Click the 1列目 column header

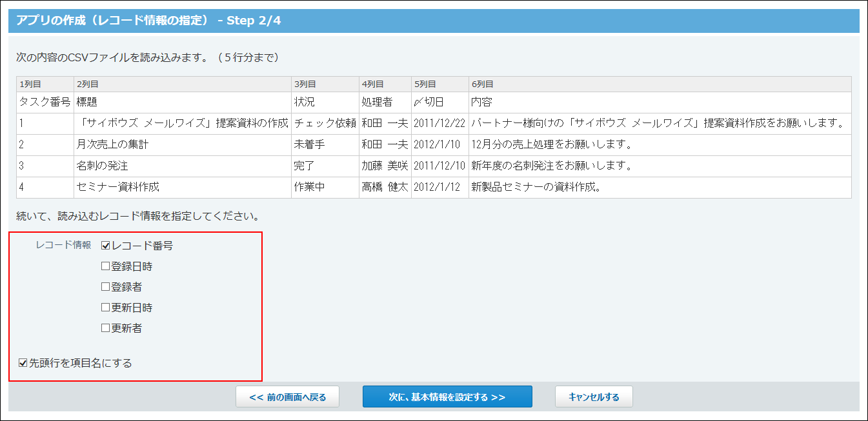click(45, 84)
